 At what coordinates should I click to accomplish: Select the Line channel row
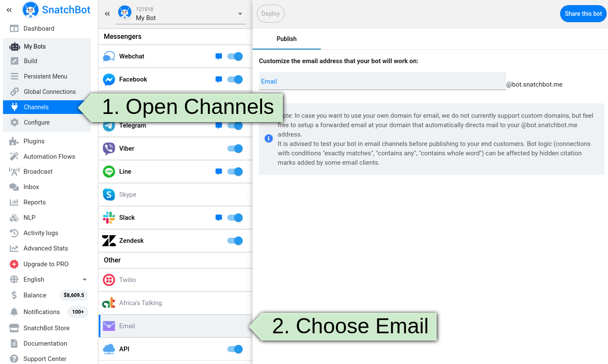(x=175, y=172)
